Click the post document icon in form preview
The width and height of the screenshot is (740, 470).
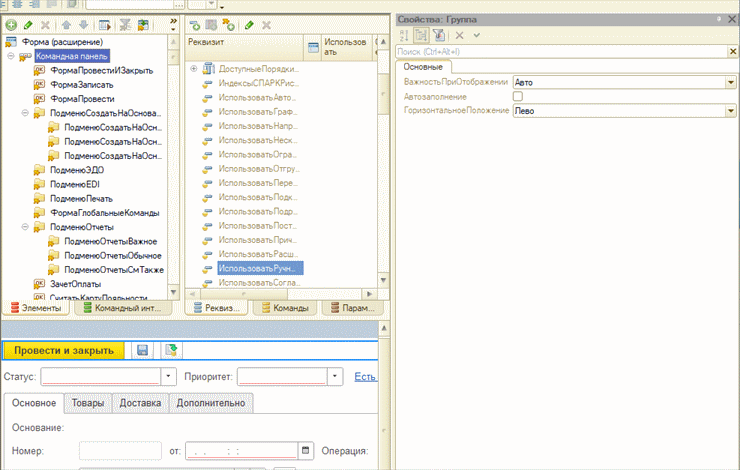tap(171, 350)
